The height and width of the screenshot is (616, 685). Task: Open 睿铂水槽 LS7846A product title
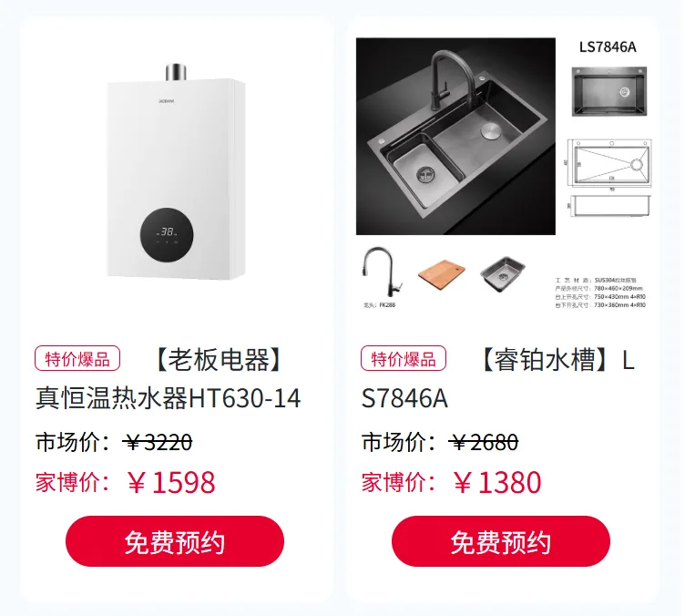[497, 378]
